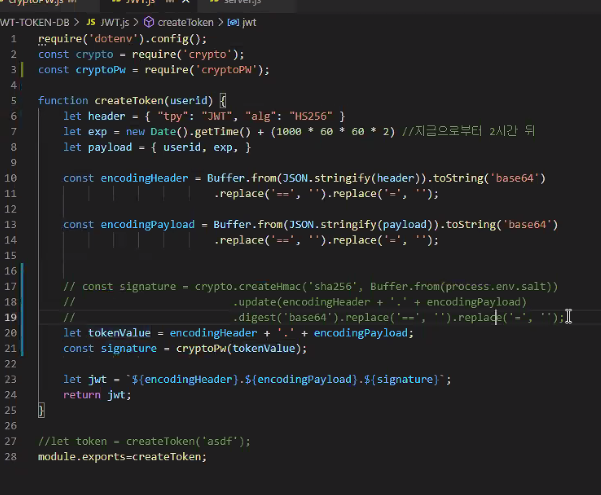Click the JS file icon in breadcrumbs
Viewport: 601px width, 495px height.
[91, 22]
